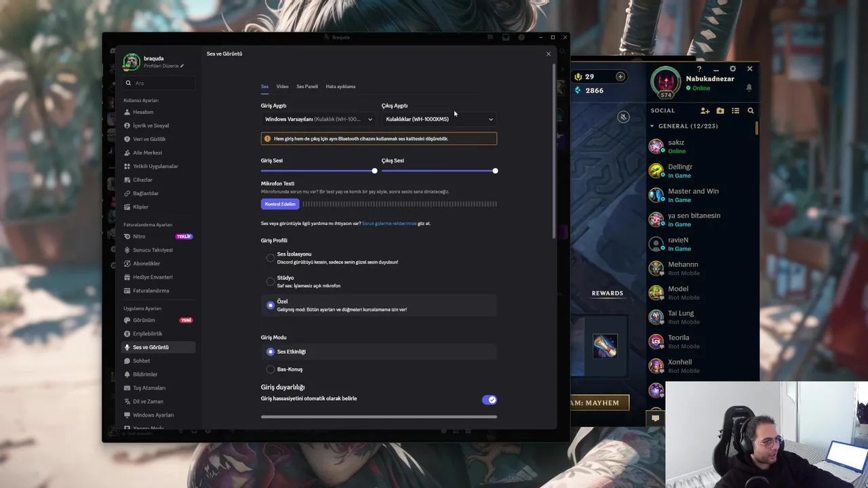868x488 pixels.
Task: Close Discord settings with X icon
Action: click(x=549, y=54)
